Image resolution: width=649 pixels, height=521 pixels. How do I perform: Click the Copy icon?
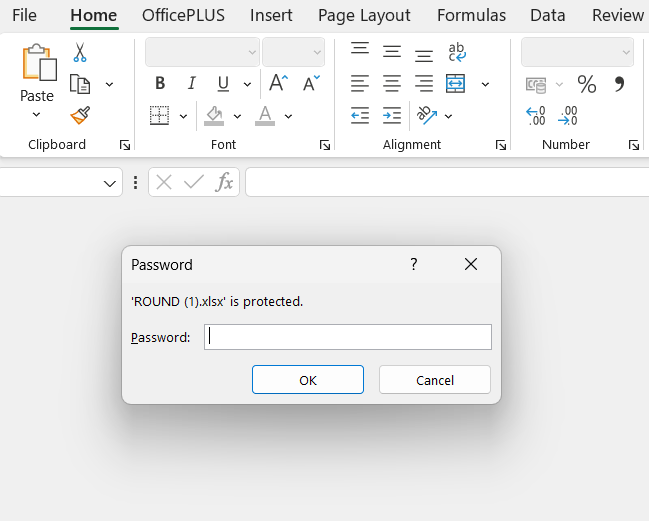[x=80, y=84]
